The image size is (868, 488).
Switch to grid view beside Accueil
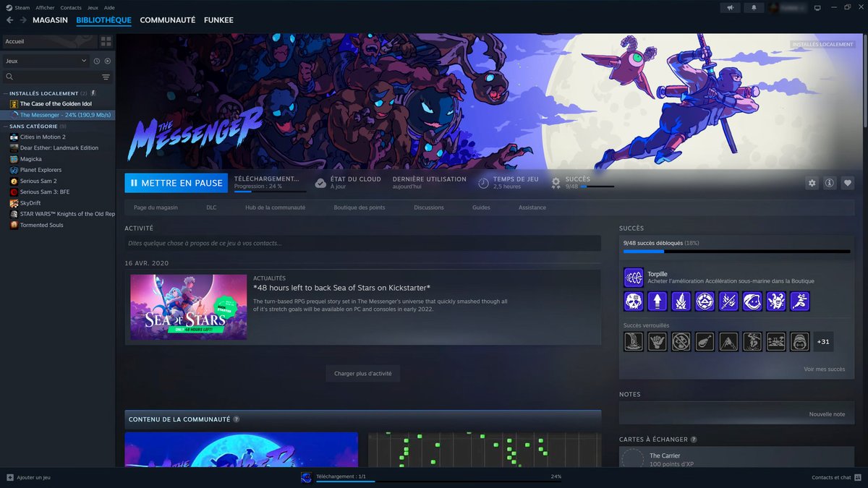click(x=106, y=42)
